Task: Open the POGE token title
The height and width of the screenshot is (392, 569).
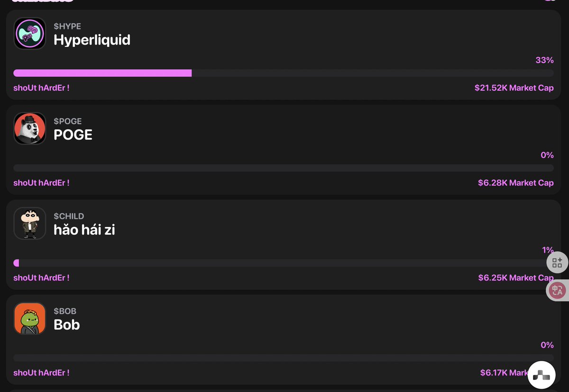Action: (73, 135)
